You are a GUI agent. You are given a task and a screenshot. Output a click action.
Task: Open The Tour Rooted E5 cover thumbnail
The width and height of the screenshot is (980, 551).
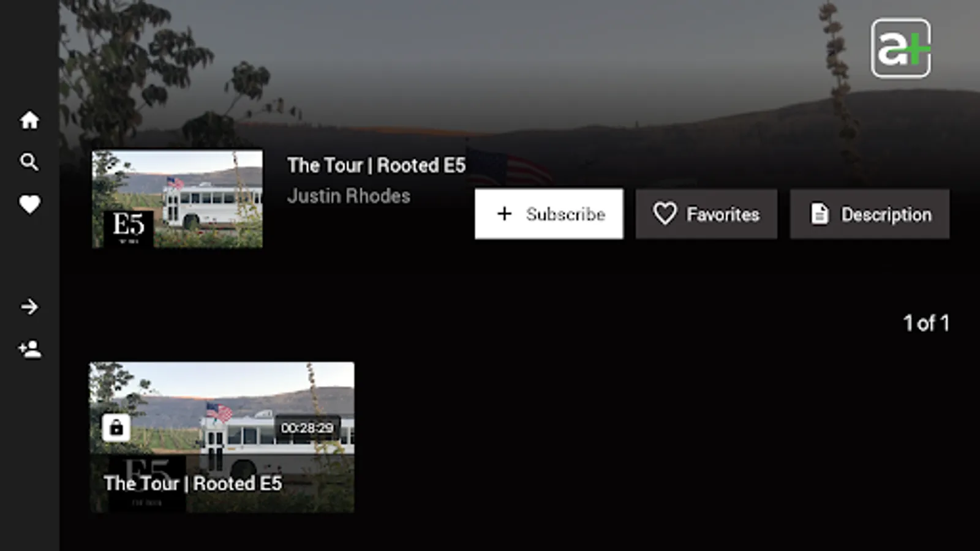pos(178,199)
